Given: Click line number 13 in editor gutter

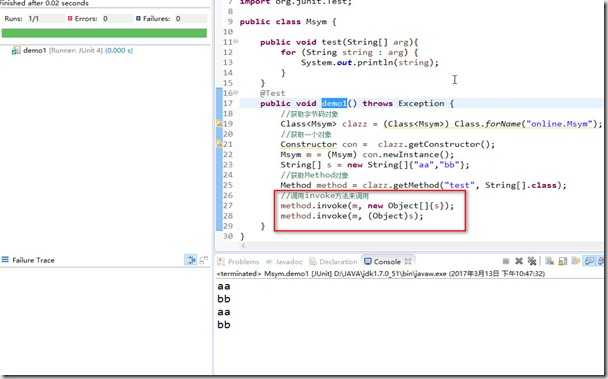Looking at the screenshot, I should [228, 62].
